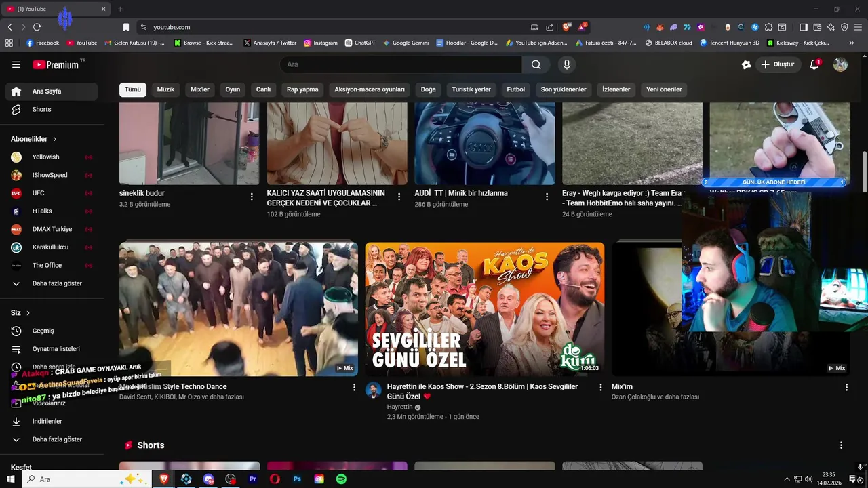Open the Shorts section options menu
This screenshot has height=488, width=868.
click(x=841, y=445)
